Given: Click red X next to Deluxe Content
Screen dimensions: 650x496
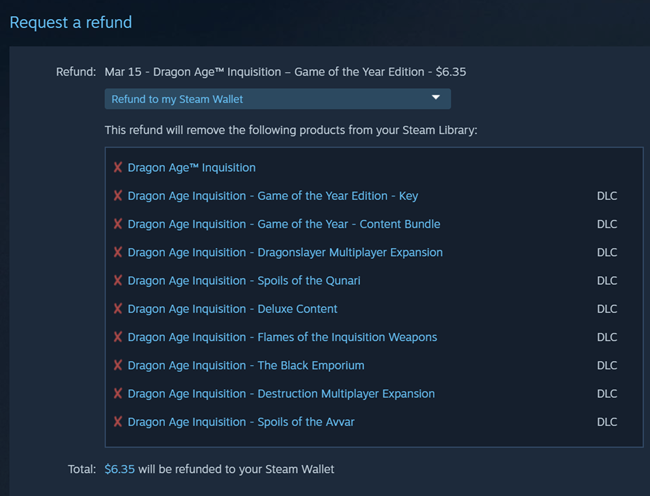Looking at the screenshot, I should coord(118,309).
